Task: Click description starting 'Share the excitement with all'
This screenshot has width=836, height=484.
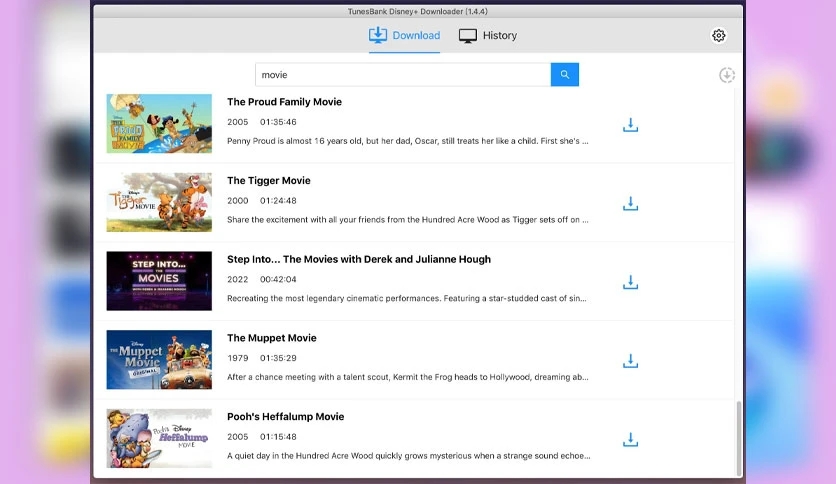Action: 408,220
